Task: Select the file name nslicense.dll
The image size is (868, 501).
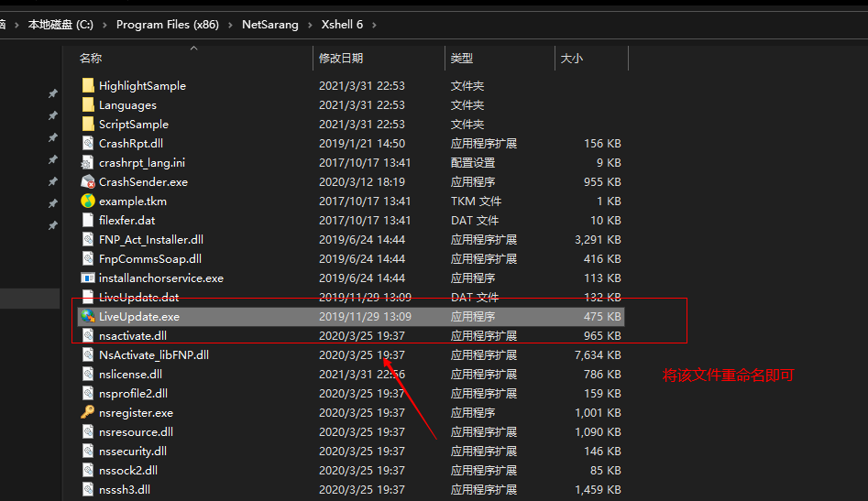Action: click(x=130, y=375)
